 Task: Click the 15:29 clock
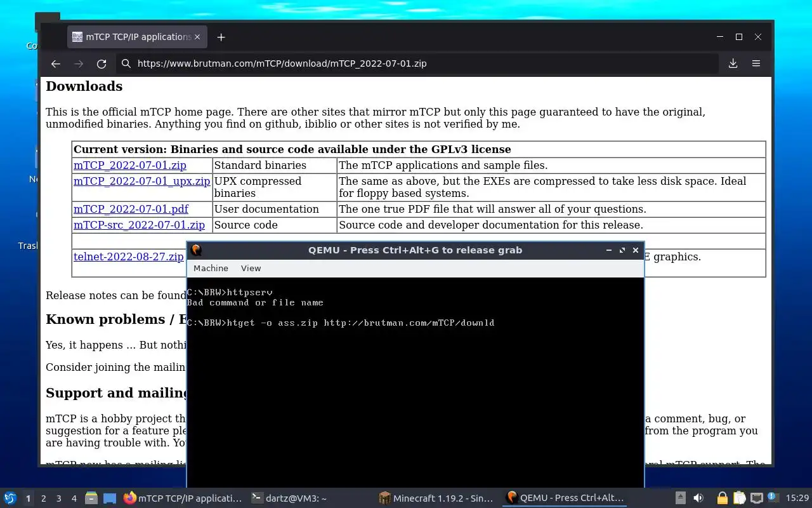tap(797, 498)
